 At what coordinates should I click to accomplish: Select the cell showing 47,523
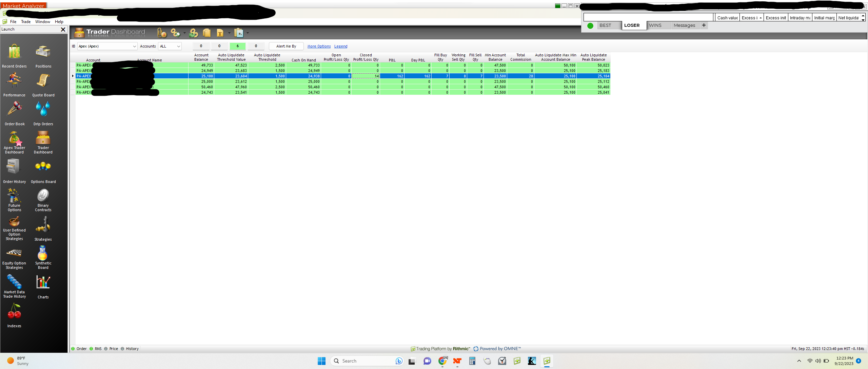(231, 65)
